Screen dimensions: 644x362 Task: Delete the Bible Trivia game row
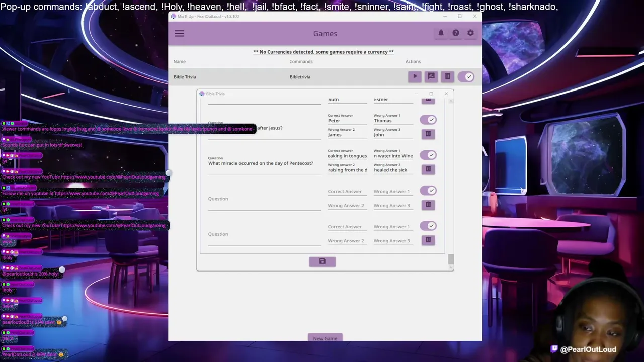tap(447, 76)
